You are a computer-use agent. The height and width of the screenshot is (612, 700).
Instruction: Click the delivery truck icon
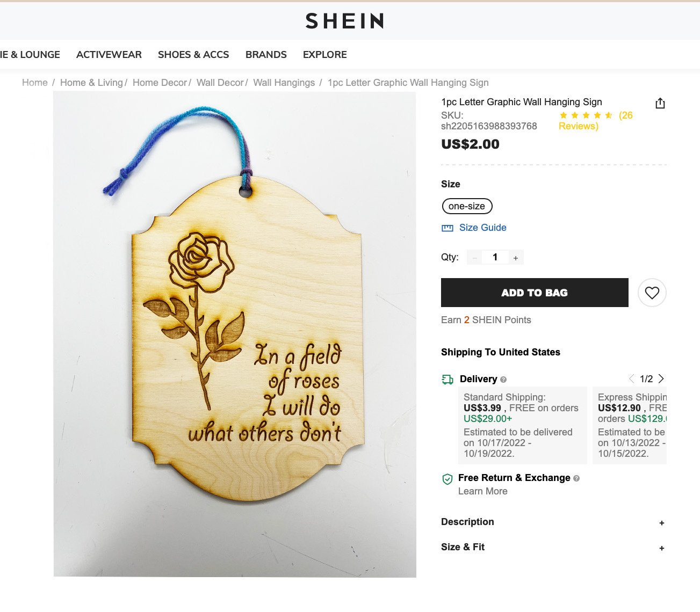pyautogui.click(x=448, y=380)
